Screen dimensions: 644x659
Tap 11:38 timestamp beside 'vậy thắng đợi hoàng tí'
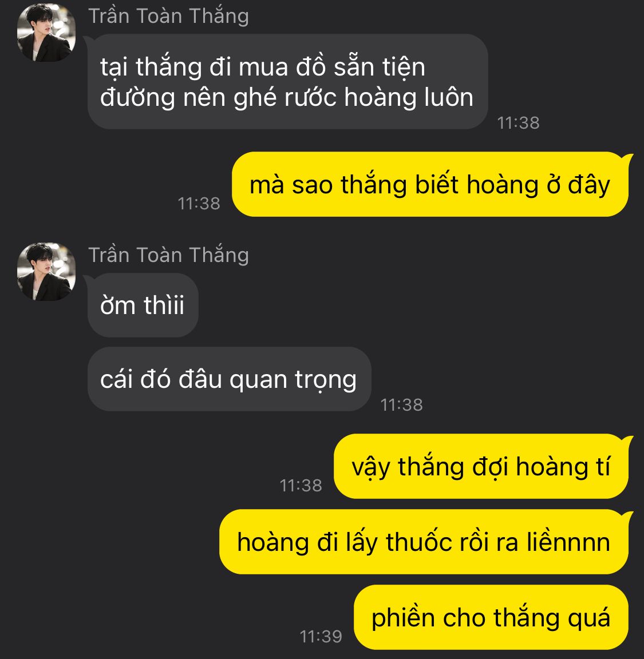[x=301, y=486]
